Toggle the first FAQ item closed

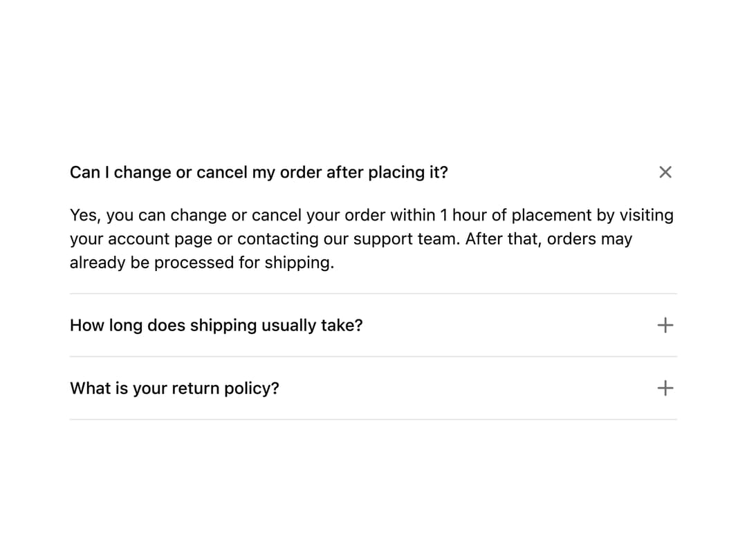pos(373,172)
